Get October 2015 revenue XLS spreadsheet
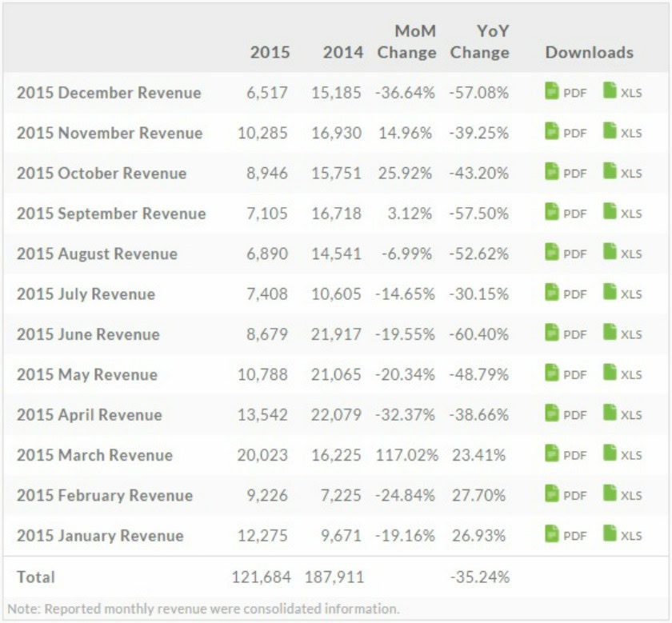 [x=622, y=173]
